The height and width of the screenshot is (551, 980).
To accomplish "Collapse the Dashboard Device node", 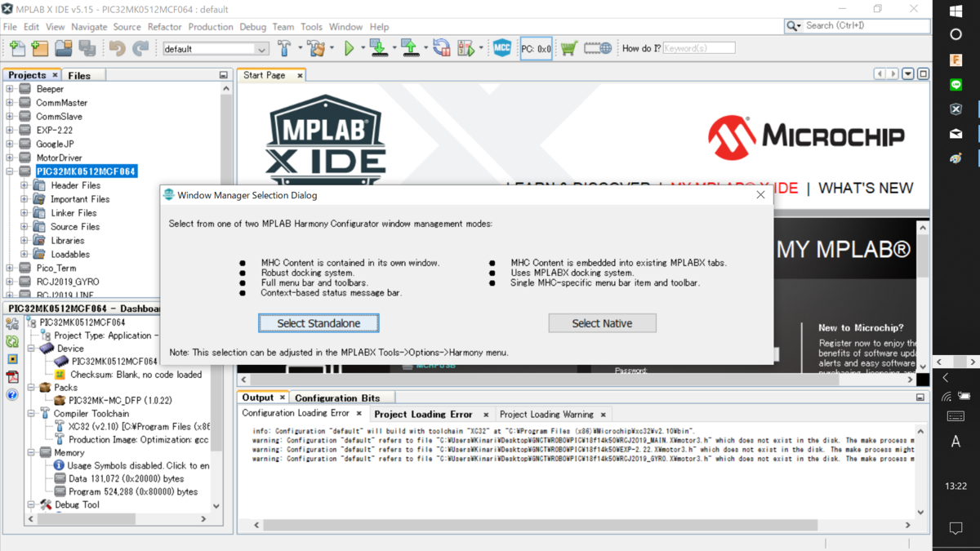I will (31, 349).
